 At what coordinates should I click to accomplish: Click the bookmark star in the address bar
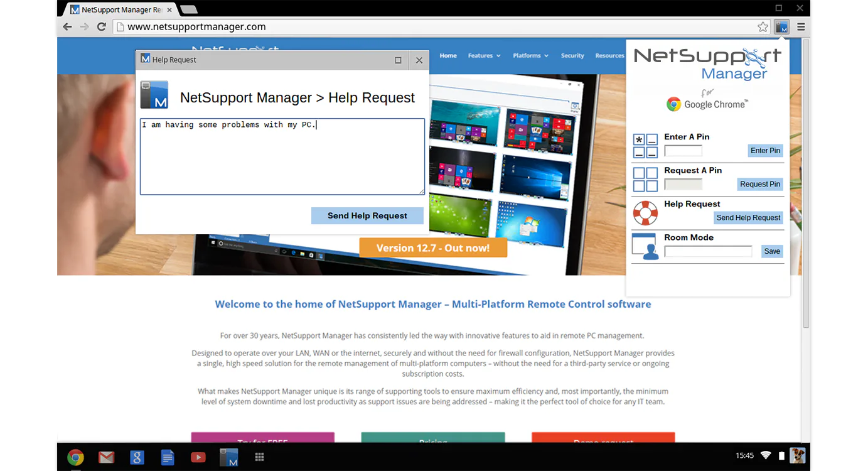[763, 26]
